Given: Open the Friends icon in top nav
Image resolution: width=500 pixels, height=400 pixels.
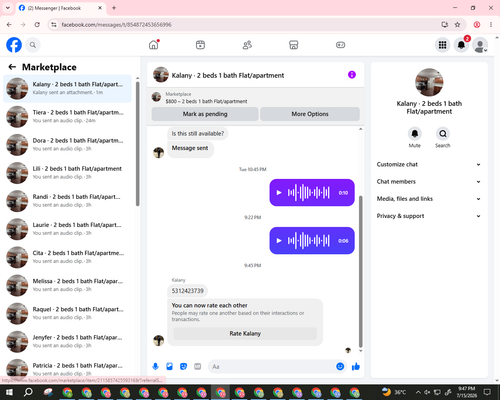Looking at the screenshot, I should pyautogui.click(x=247, y=45).
